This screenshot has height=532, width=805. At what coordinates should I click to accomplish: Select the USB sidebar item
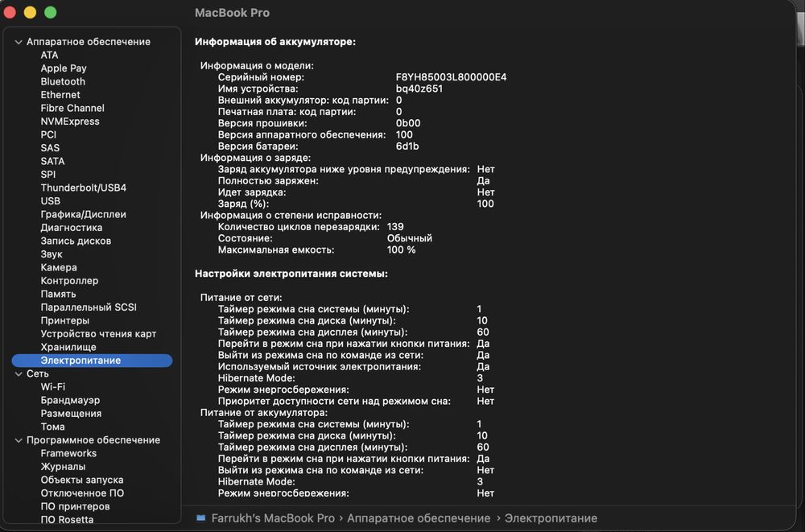click(x=50, y=201)
